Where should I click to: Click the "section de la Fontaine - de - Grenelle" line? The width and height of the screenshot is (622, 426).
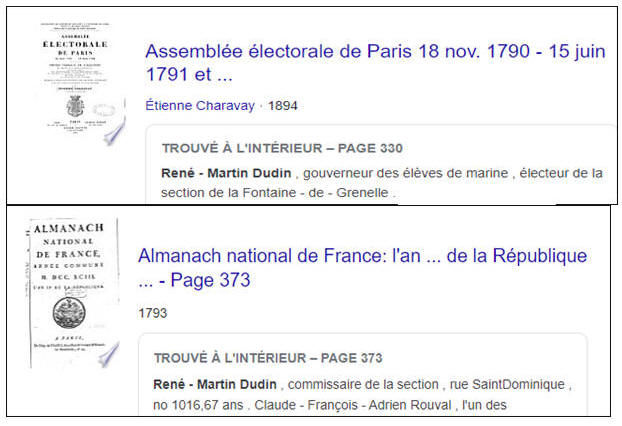point(278,193)
